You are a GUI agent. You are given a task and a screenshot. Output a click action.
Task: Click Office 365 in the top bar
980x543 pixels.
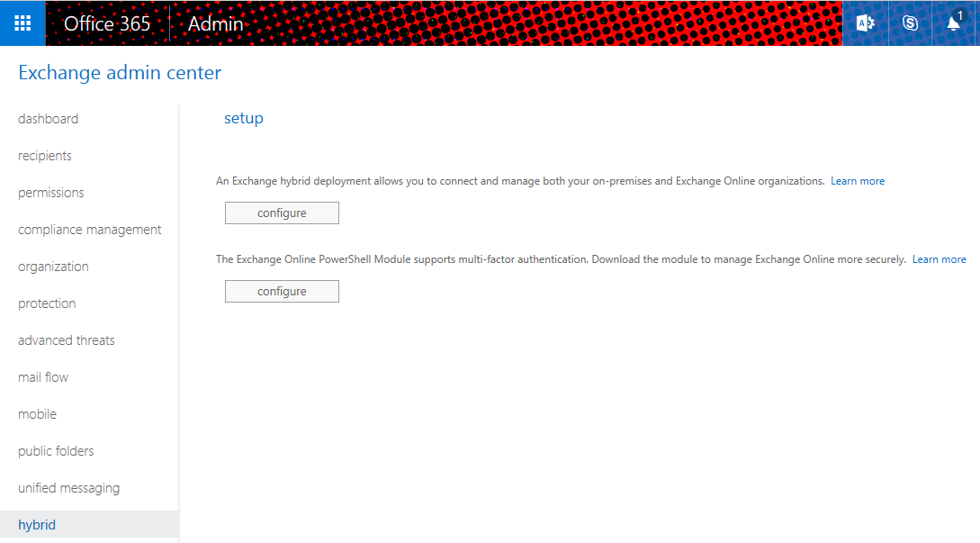point(107,23)
